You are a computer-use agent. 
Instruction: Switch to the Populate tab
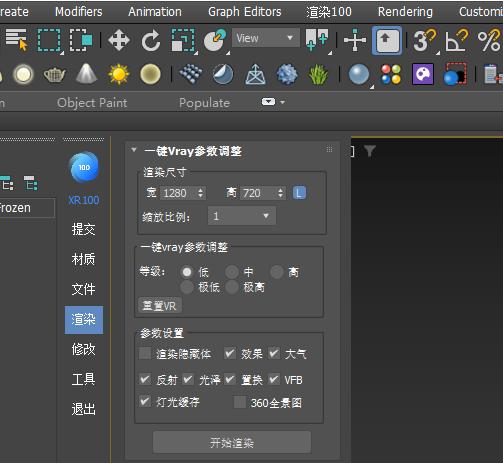click(204, 103)
